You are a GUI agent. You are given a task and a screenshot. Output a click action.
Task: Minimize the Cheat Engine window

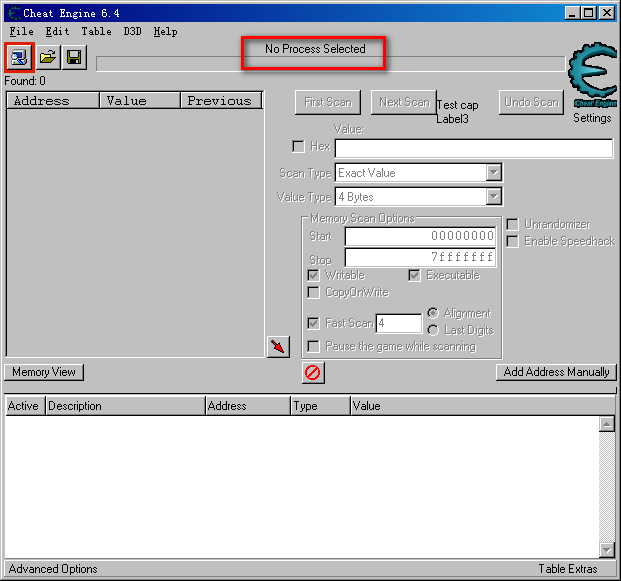(572, 13)
